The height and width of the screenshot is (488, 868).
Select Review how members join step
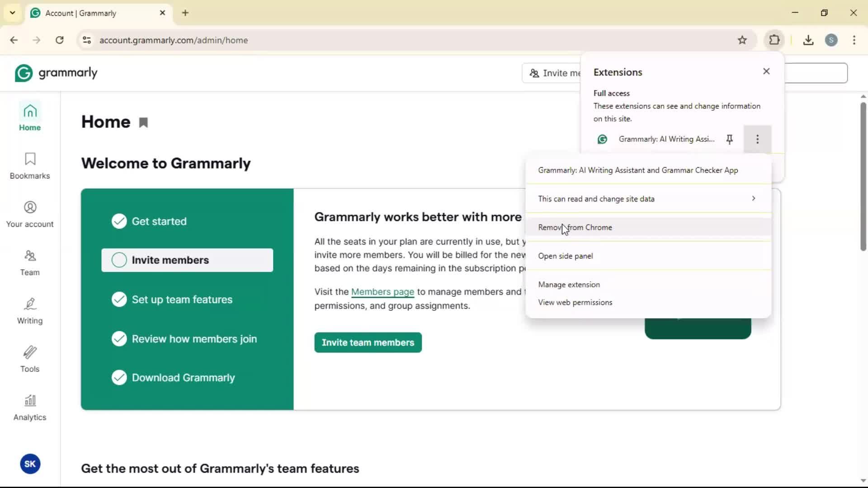(x=184, y=338)
